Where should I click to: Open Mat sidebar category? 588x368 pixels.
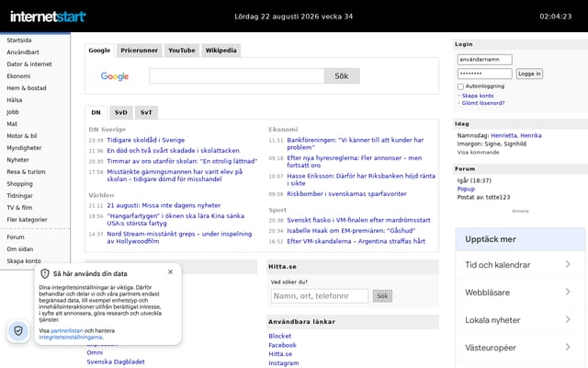tap(12, 124)
